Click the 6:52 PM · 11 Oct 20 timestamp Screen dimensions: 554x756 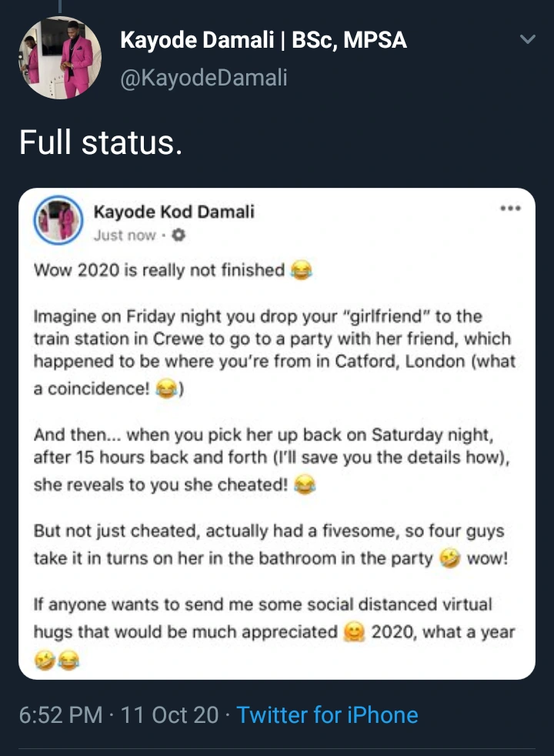(x=119, y=715)
